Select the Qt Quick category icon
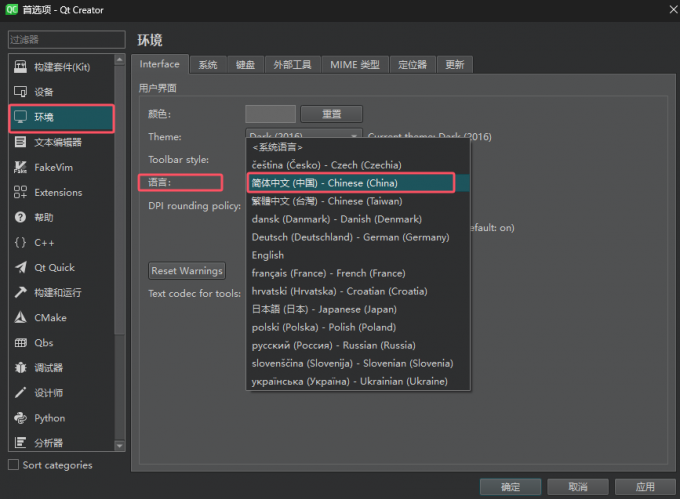Screen dimensions: 680x499 pos(20,267)
